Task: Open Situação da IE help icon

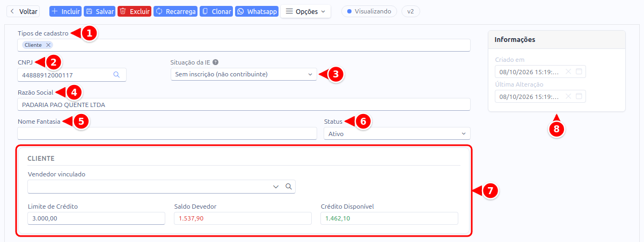Action: point(216,62)
